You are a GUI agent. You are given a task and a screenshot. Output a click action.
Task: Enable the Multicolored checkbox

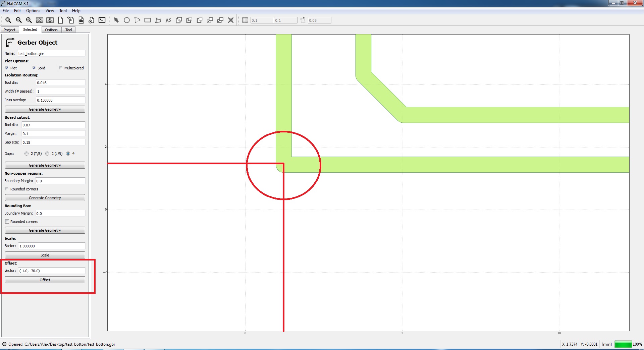61,68
